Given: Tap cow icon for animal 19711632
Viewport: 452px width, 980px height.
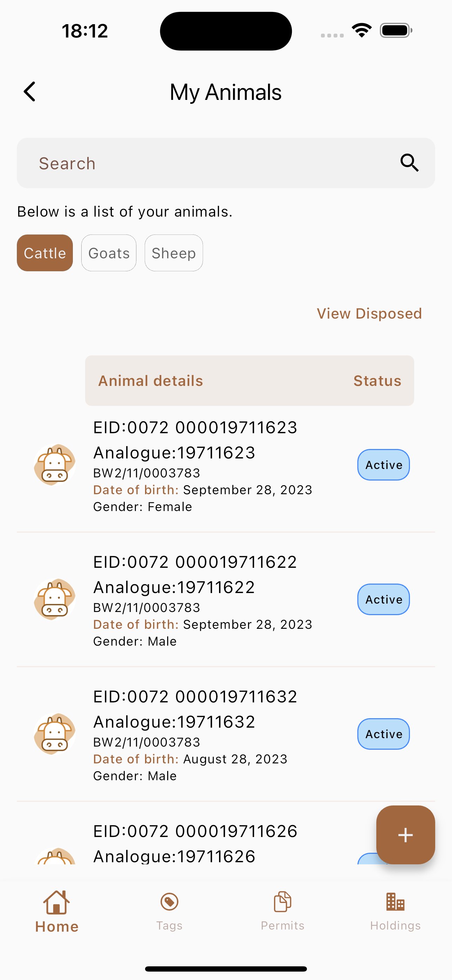Looking at the screenshot, I should 55,734.
